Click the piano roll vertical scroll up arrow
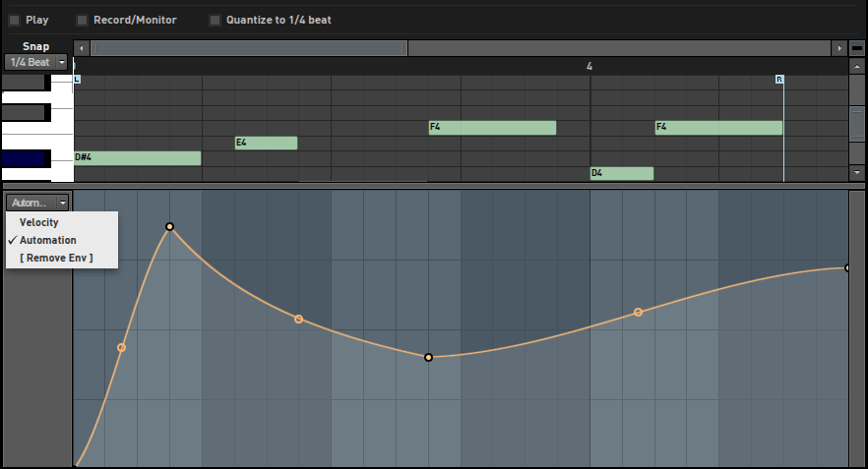868x469 pixels. pyautogui.click(x=857, y=67)
